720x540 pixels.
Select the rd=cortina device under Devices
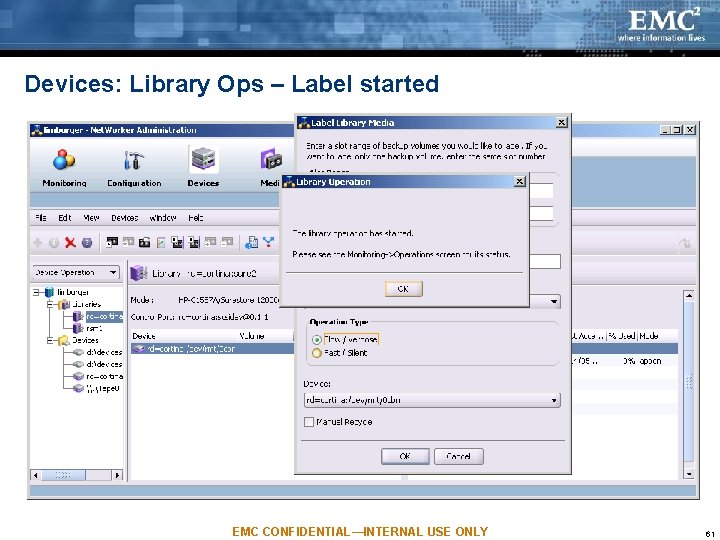[104, 377]
